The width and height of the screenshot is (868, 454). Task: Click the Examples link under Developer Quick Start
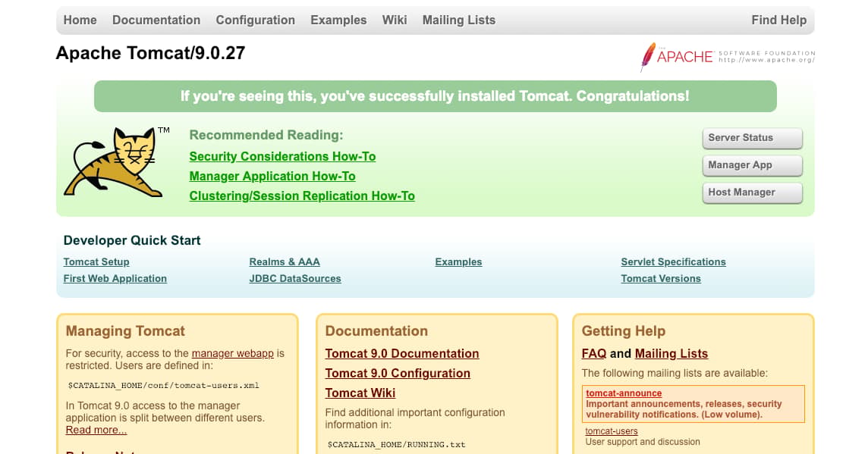(x=458, y=261)
